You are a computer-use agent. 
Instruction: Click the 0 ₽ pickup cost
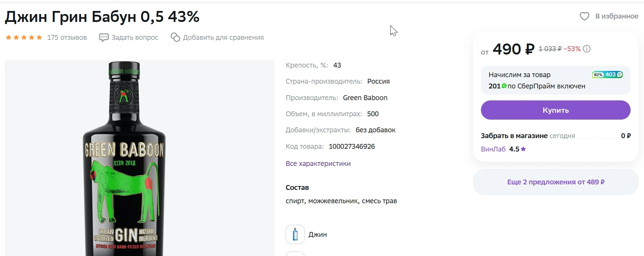pyautogui.click(x=626, y=136)
